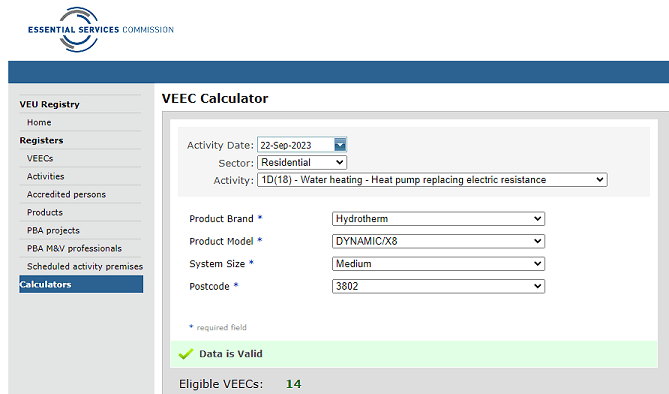This screenshot has height=394, width=669.
Task: Click the Eligible VEECs value 14
Action: coord(294,384)
